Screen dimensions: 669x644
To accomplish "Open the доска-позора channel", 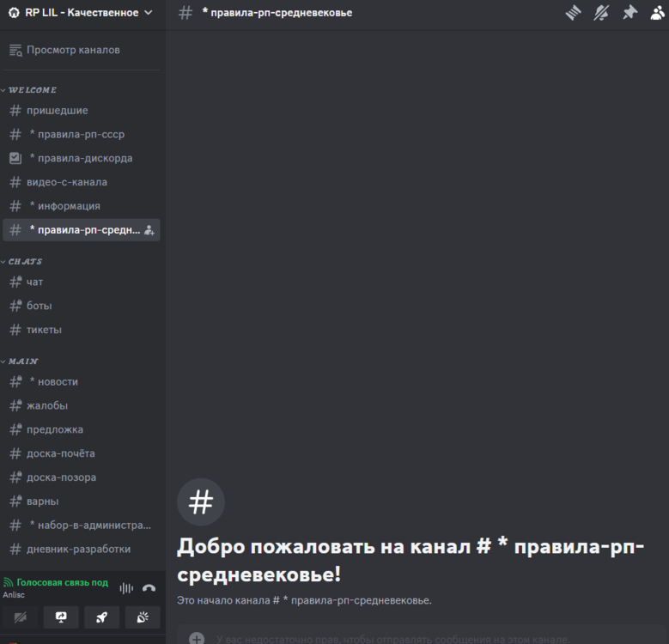I will (x=82, y=477).
